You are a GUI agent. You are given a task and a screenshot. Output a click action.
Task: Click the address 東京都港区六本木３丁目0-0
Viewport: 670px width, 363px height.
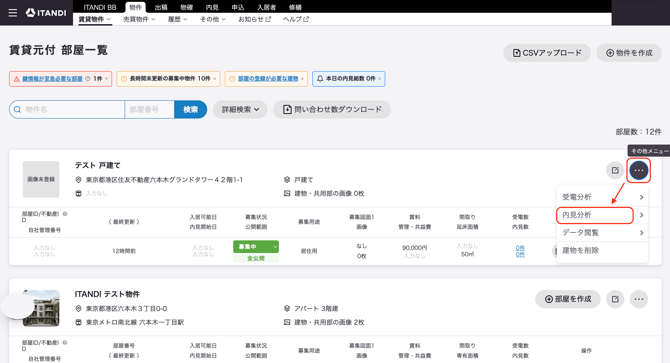click(x=126, y=308)
